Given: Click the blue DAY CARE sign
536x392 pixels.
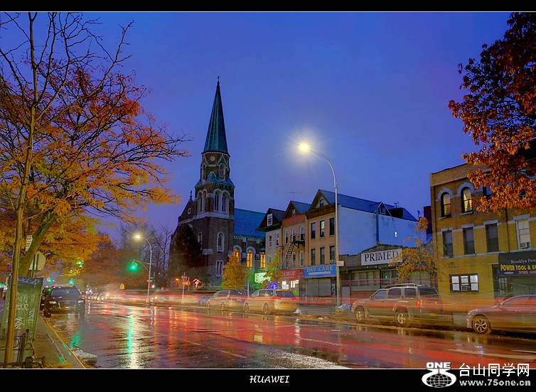Looking at the screenshot, I should pyautogui.click(x=319, y=271).
